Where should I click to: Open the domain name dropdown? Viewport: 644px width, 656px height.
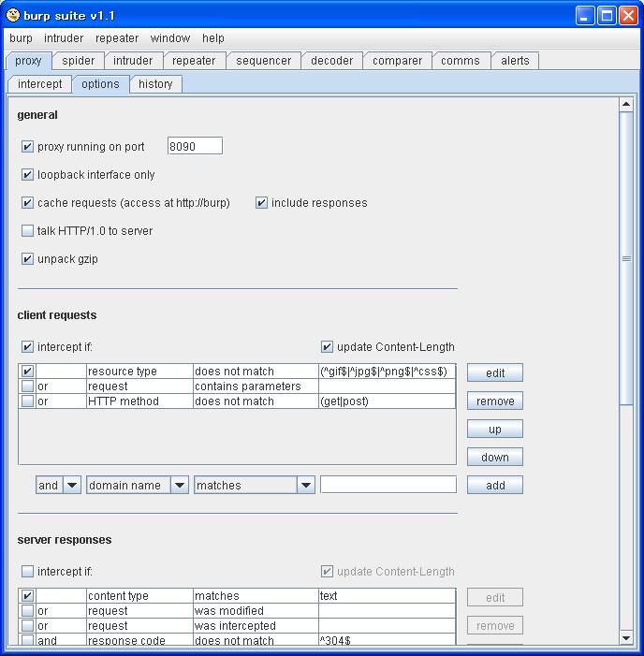coord(138,486)
